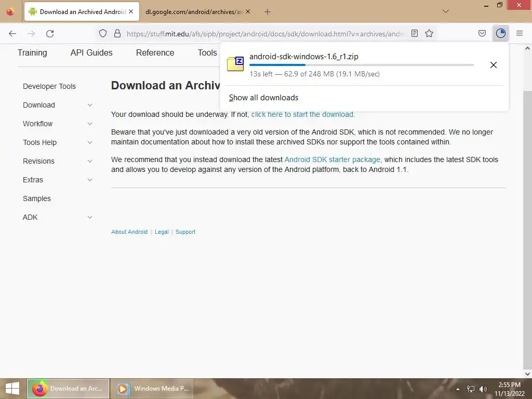Open Android SDK starter package link
This screenshot has height=399, width=532.
point(332,159)
